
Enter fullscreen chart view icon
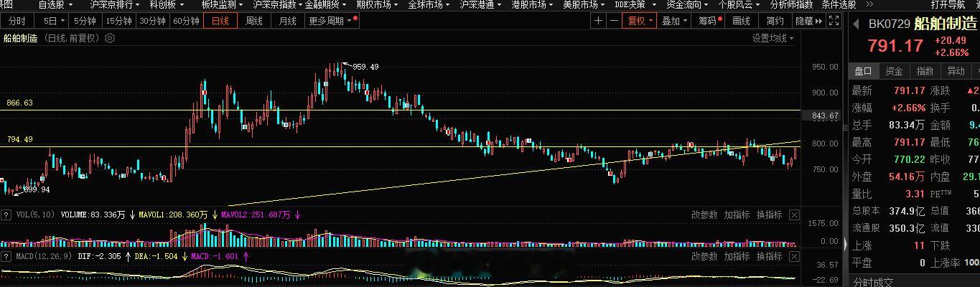point(834,21)
